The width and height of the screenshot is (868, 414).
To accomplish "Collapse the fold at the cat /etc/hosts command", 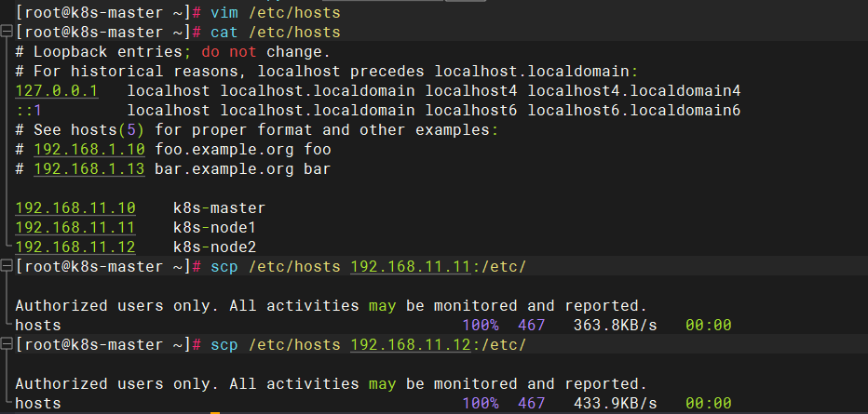I will (7, 32).
